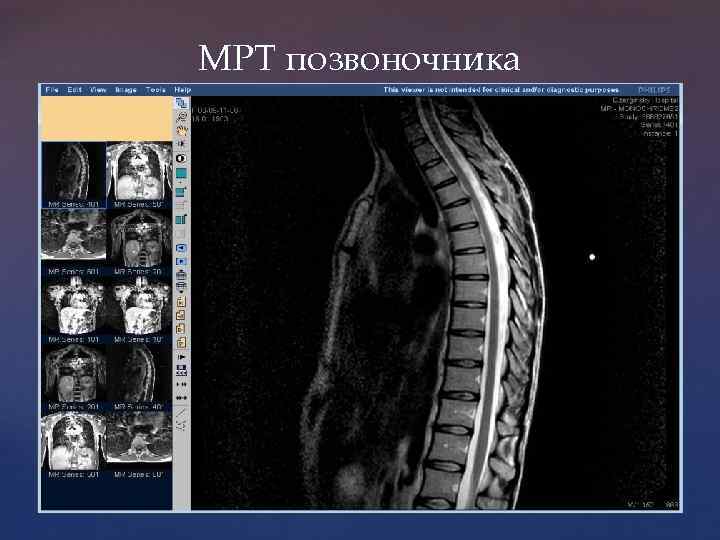Select the diagonal line measurement tool
Image resolution: width=720 pixels, height=540 pixels.
181,412
